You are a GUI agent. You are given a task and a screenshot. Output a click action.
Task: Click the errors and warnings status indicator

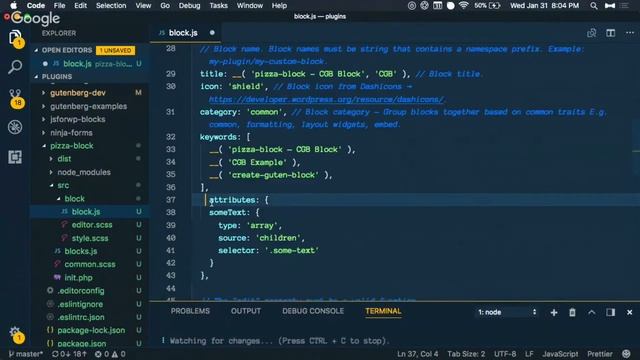110,354
